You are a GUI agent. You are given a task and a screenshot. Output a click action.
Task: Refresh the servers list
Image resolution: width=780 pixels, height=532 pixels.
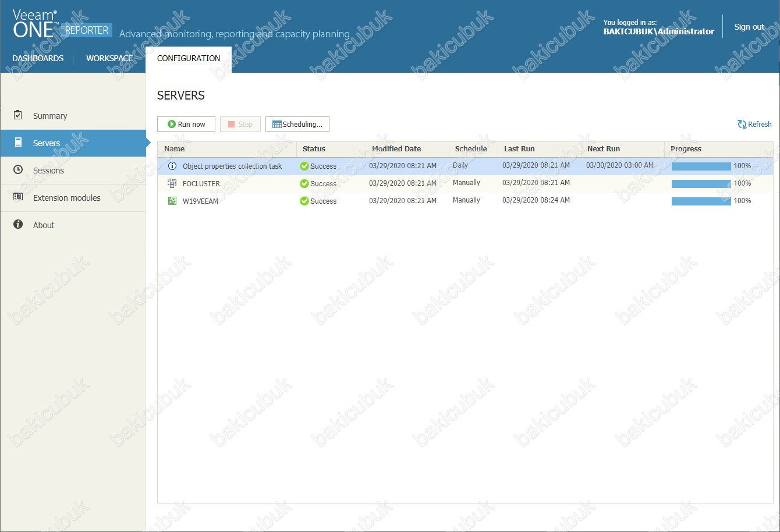[754, 124]
